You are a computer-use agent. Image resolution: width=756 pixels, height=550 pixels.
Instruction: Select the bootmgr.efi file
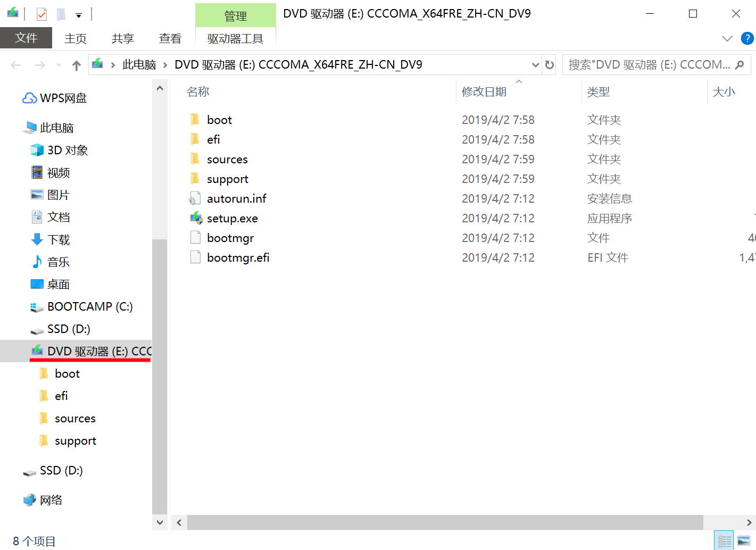(x=238, y=257)
